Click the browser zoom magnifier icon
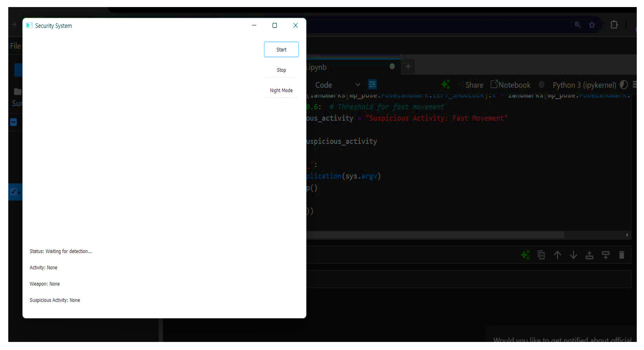Image resolution: width=644 pixels, height=350 pixels. click(x=578, y=25)
